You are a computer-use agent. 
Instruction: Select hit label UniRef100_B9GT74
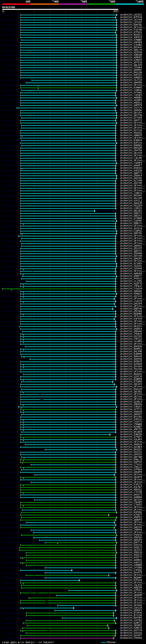click(131, 543)
